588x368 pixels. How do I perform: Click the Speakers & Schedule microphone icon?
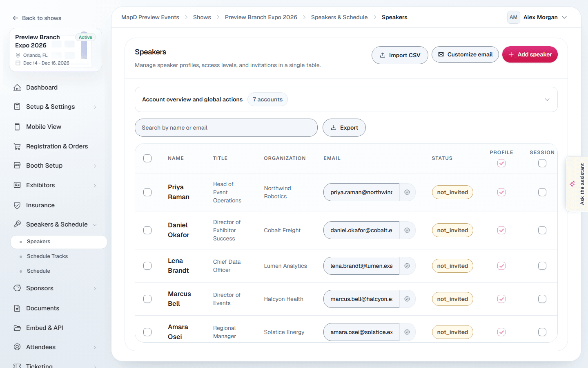17,224
